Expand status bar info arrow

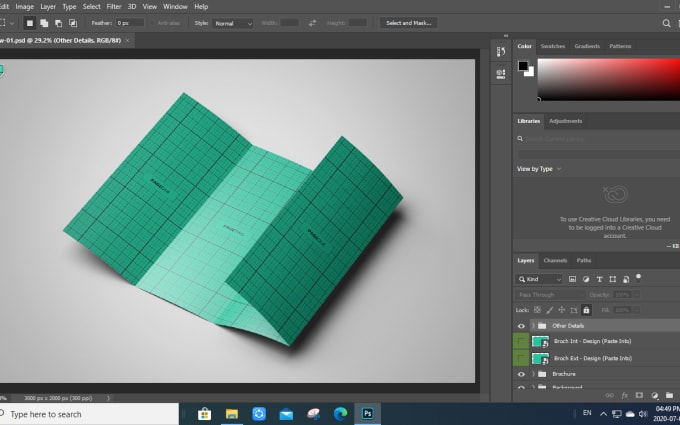pos(108,398)
